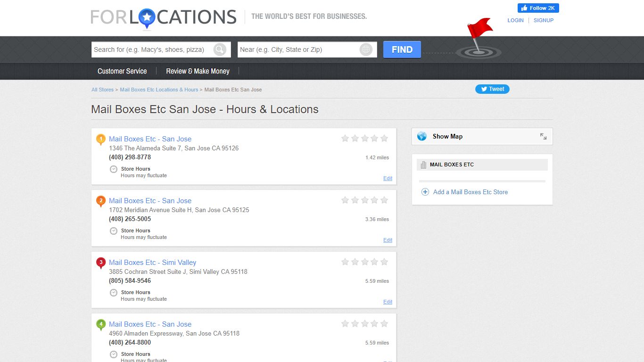Click the building icon beside MAIL BOXES ETC

coord(423,165)
